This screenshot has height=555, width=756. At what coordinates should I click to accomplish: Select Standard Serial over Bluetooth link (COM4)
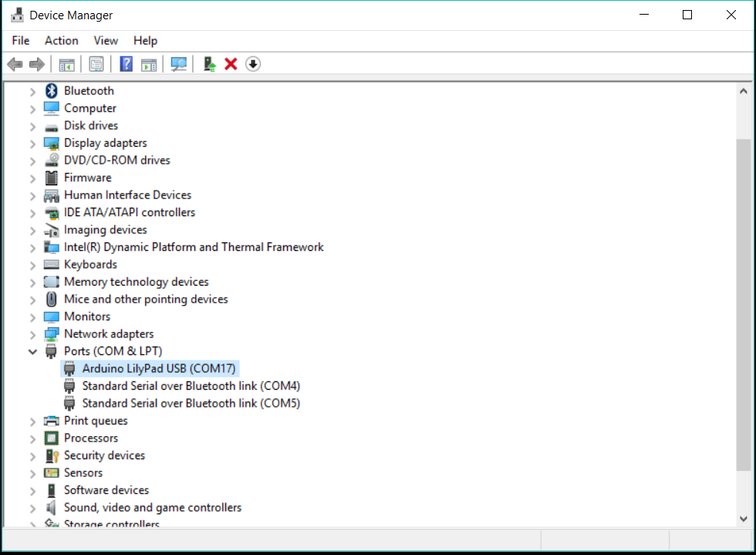point(191,386)
